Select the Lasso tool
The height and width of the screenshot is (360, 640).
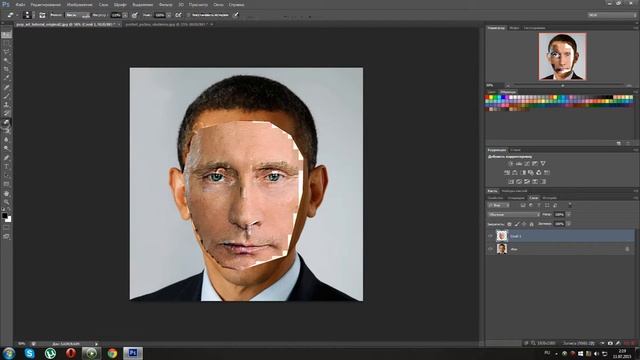(7, 52)
